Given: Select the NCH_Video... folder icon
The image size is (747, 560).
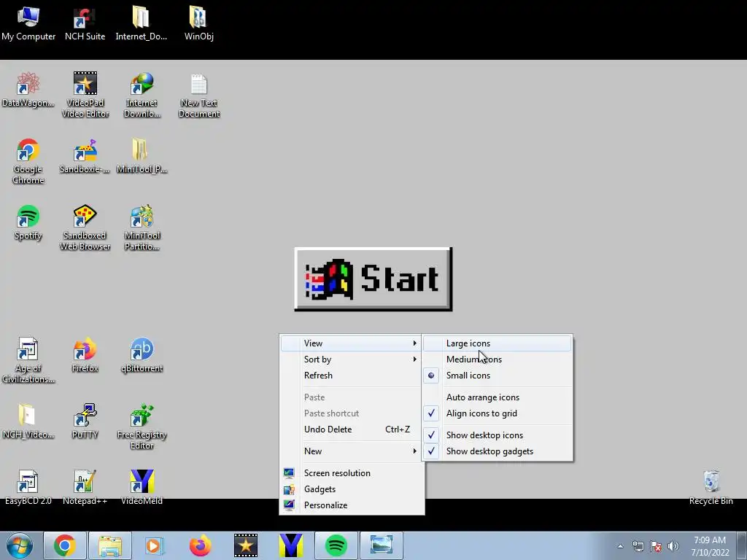Looking at the screenshot, I should [x=28, y=421].
